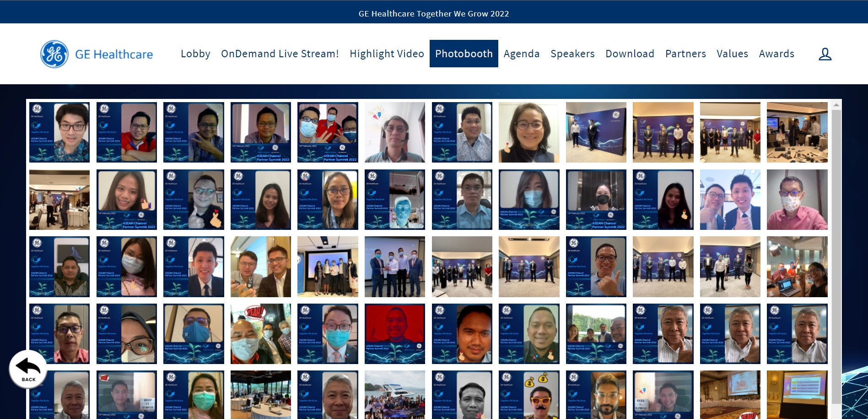Open the Download section
Screen dimensions: 868x419
630,54
